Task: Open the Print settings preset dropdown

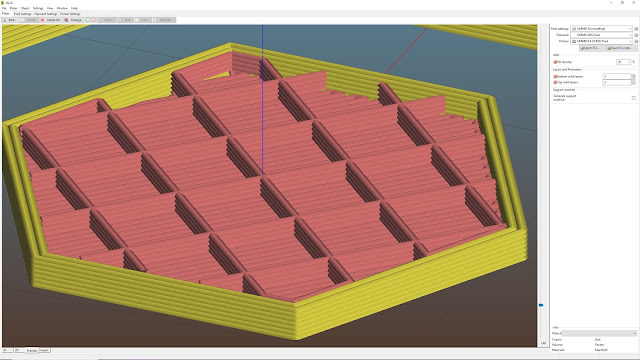Action: click(602, 29)
